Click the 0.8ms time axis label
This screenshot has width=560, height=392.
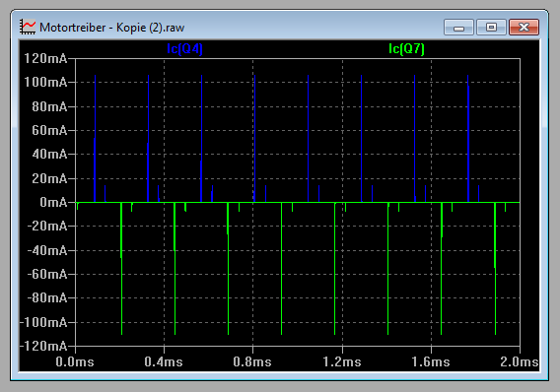[252, 362]
